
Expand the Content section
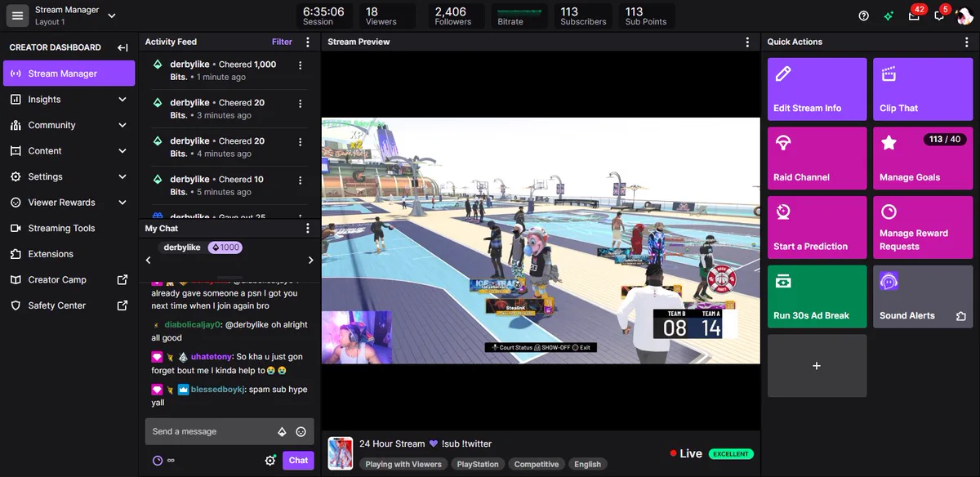pos(122,151)
